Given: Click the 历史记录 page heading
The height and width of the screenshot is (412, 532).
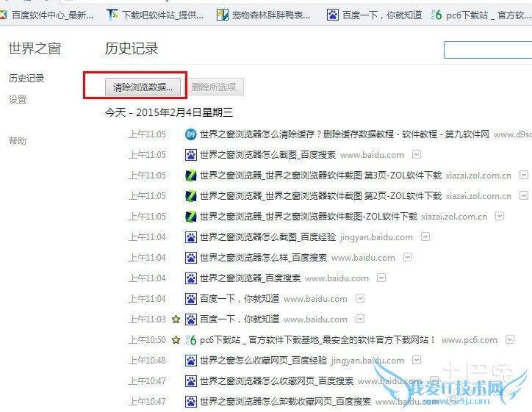Looking at the screenshot, I should coord(132,48).
